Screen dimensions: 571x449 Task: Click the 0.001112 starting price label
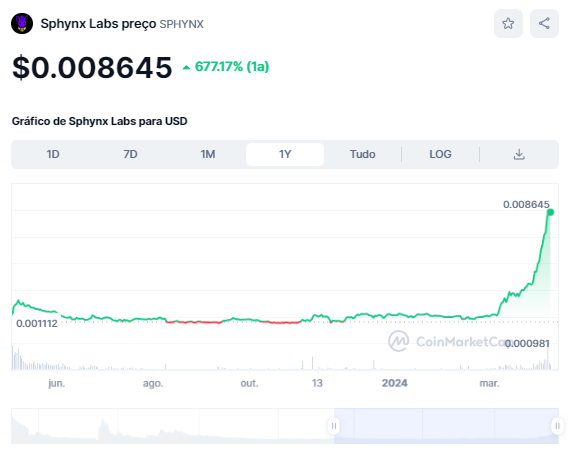[37, 323]
